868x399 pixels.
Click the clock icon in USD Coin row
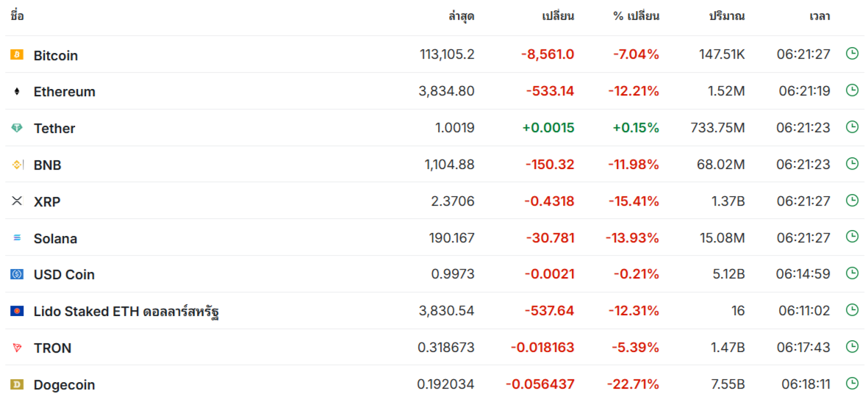[852, 273]
